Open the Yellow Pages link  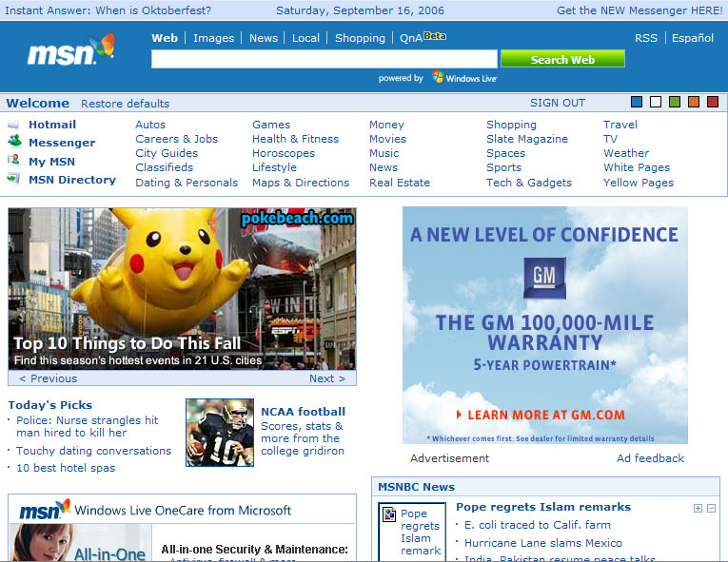638,183
